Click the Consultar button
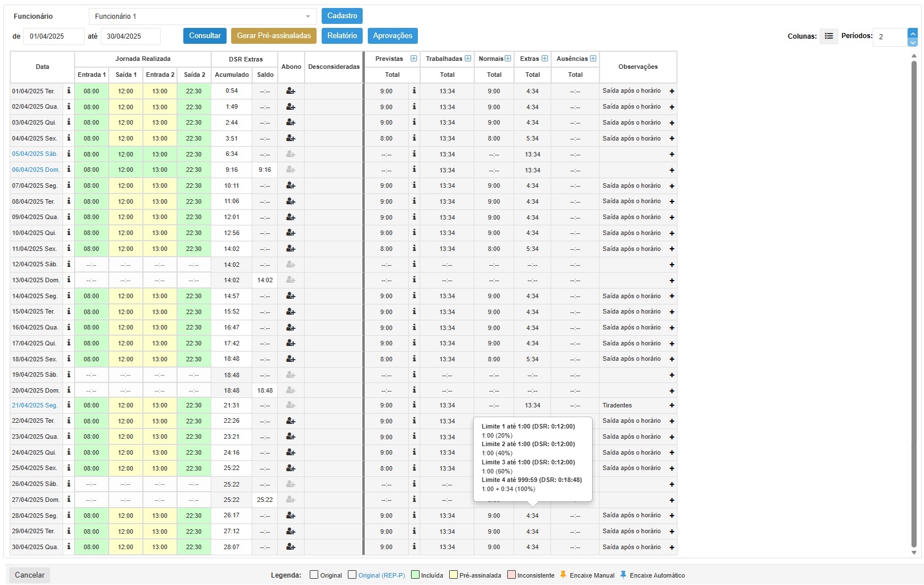 205,36
